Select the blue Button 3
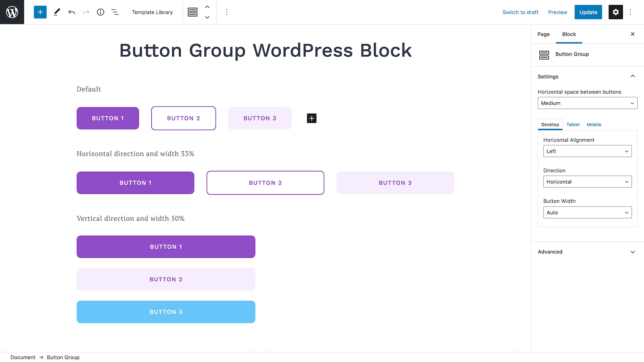The image size is (644, 362). [166, 312]
